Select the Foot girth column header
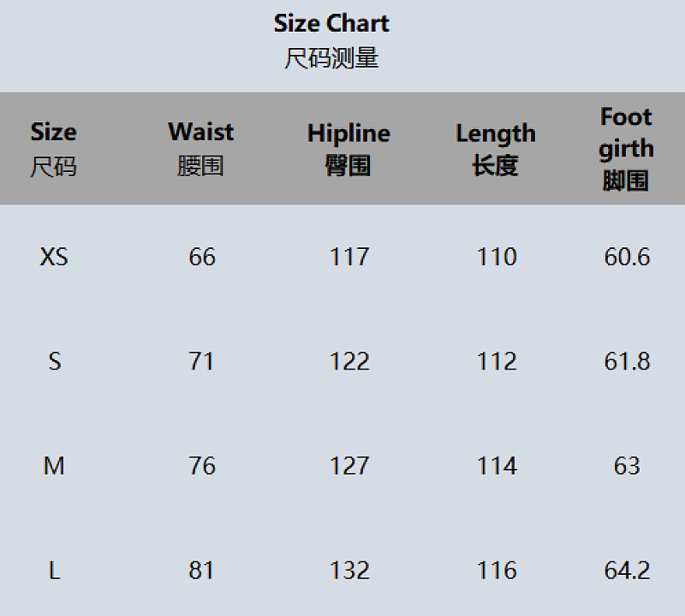 [627, 149]
